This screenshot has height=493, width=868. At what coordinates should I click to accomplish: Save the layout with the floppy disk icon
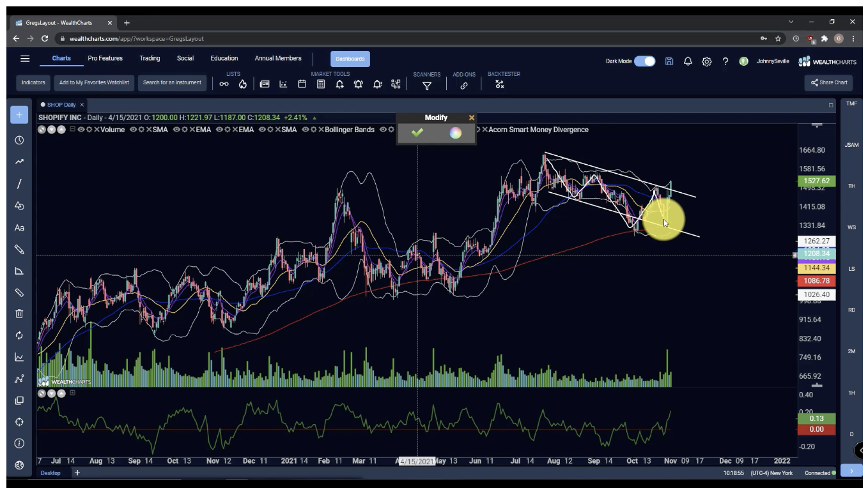(669, 61)
